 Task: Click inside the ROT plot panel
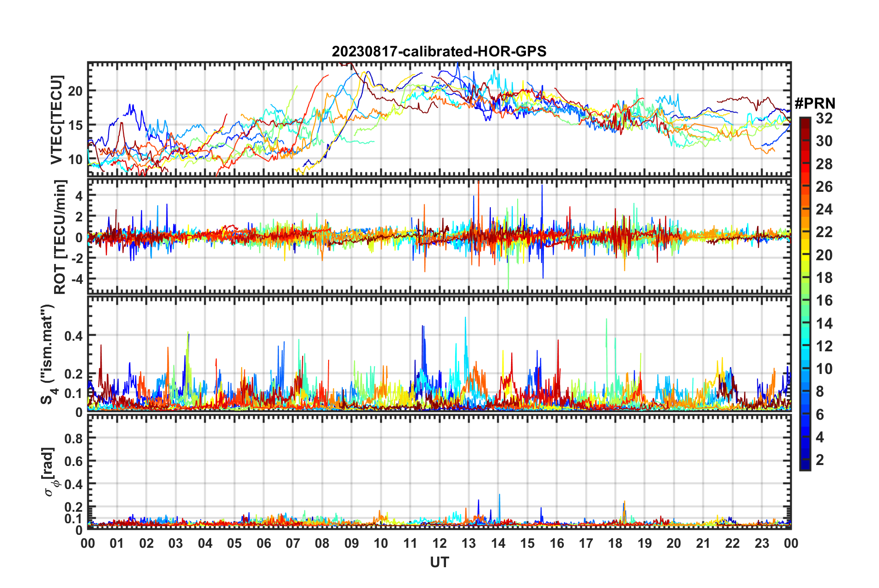pos(439,236)
